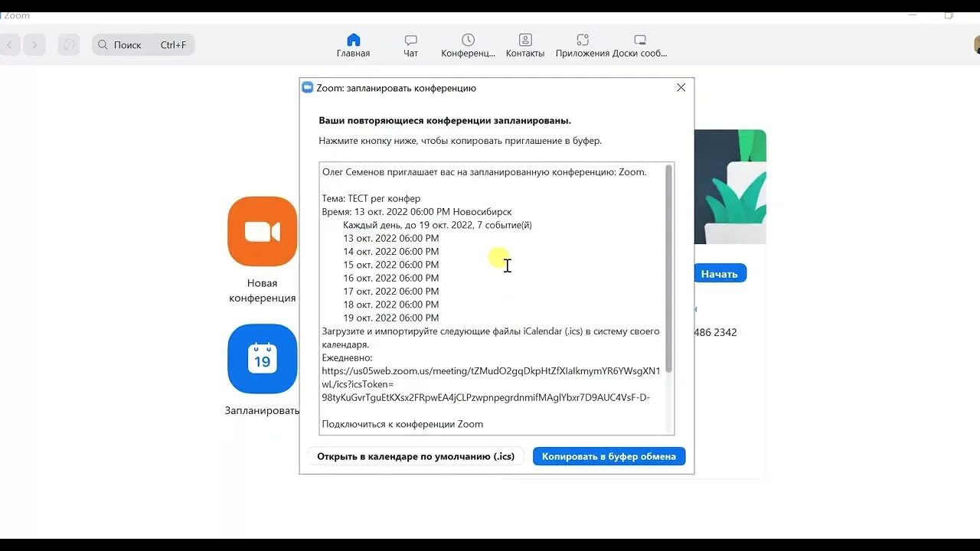
Task: Click the invitation text scrollbar
Action: (x=668, y=269)
